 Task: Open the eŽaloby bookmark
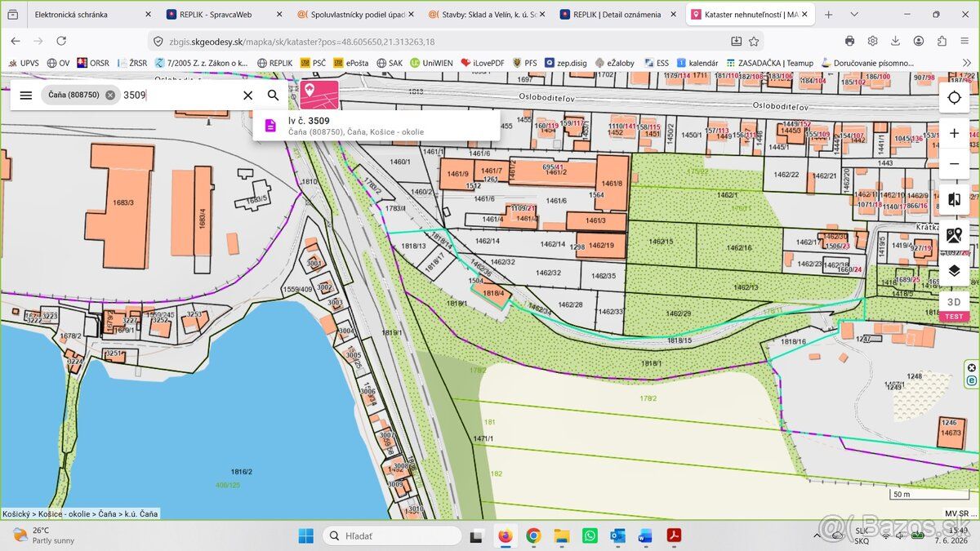pos(615,63)
